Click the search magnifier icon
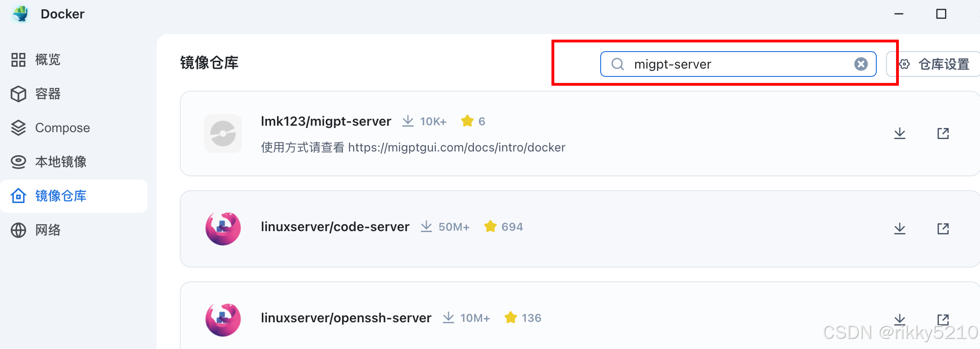980x349 pixels. [x=618, y=64]
